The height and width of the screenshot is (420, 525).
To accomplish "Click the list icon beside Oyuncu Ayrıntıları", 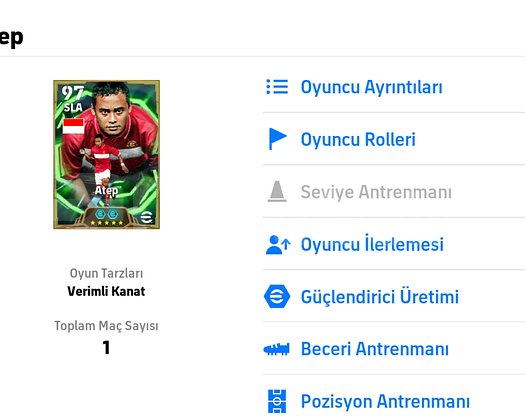I will 277,87.
